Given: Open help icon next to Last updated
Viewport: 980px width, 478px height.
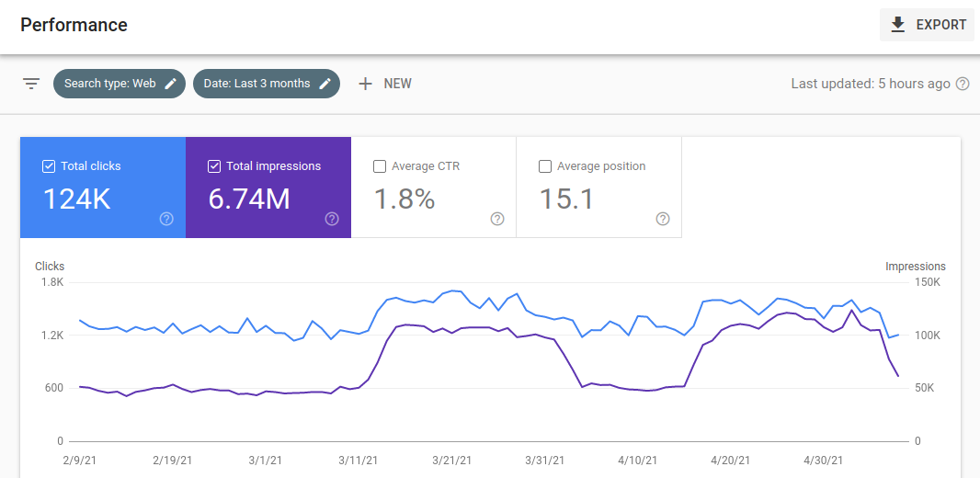Looking at the screenshot, I should point(963,84).
